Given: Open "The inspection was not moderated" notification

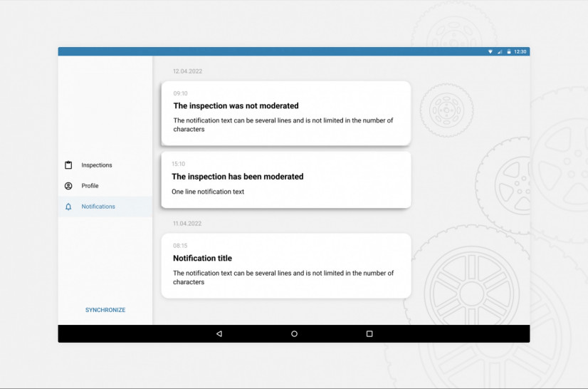Looking at the screenshot, I should point(286,113).
